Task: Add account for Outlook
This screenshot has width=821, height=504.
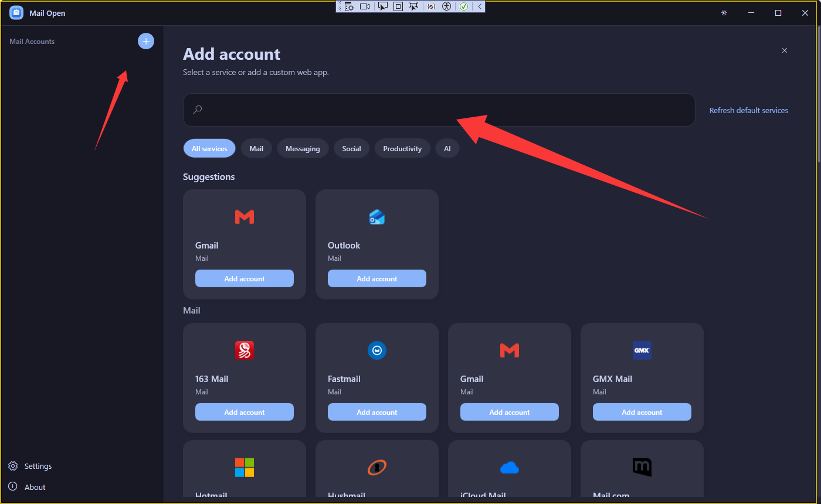Action: coord(377,278)
